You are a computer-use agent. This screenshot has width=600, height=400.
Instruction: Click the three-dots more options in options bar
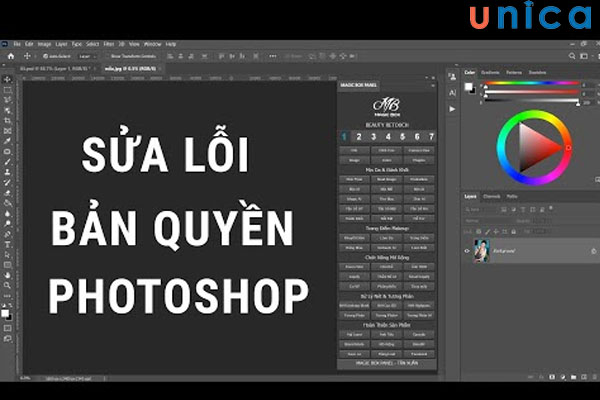[x=272, y=56]
